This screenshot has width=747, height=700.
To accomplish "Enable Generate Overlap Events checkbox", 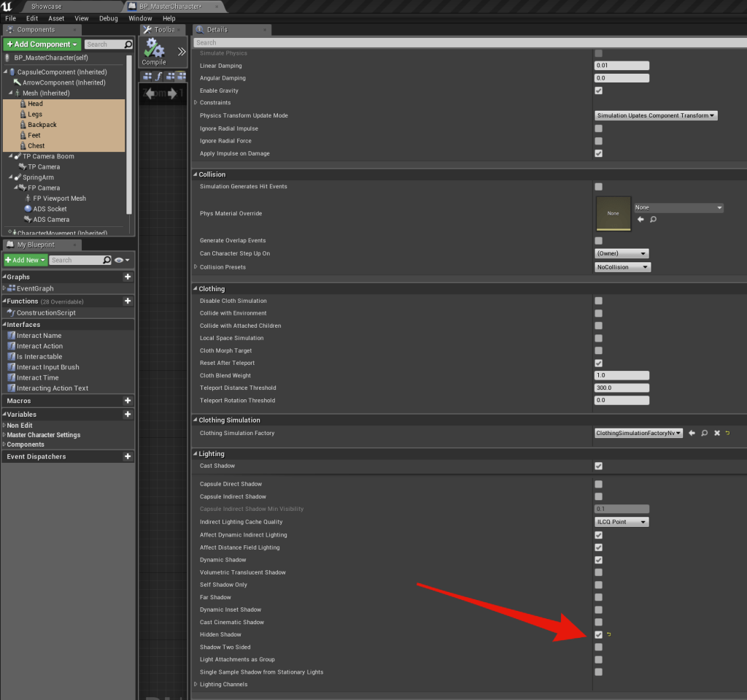I will pyautogui.click(x=598, y=241).
